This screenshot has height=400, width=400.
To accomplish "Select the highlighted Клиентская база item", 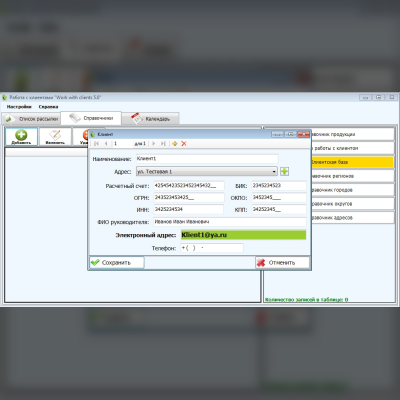I will click(x=352, y=162).
